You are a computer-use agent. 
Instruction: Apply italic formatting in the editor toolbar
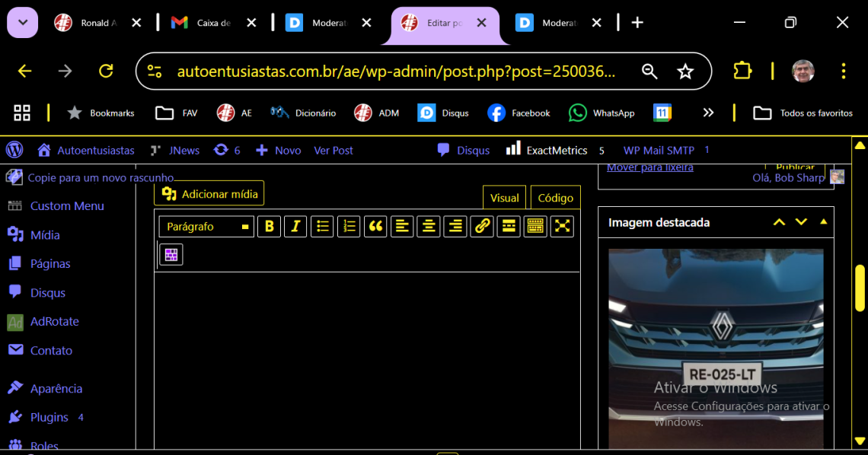[x=295, y=226]
